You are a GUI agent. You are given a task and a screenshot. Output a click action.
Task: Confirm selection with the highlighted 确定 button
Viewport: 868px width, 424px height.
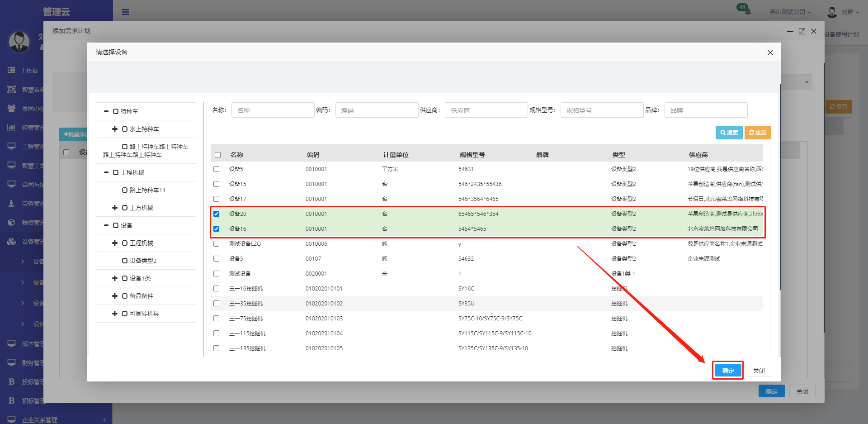(728, 371)
